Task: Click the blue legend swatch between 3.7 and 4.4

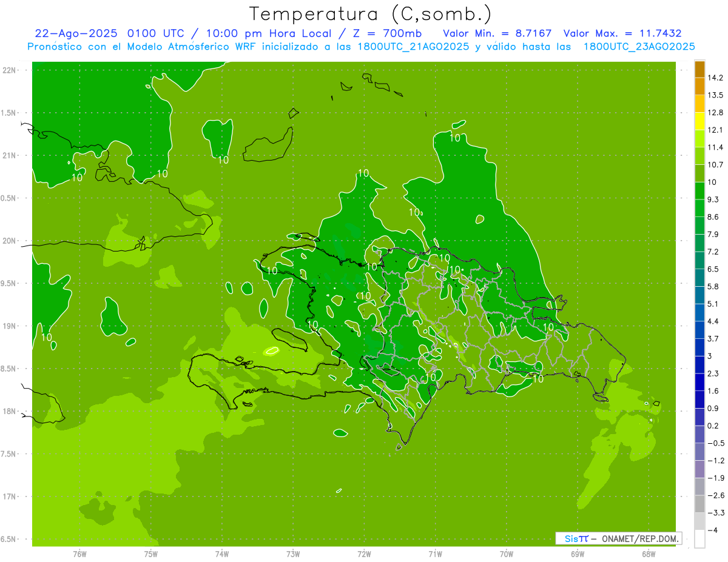Action: 699,330
